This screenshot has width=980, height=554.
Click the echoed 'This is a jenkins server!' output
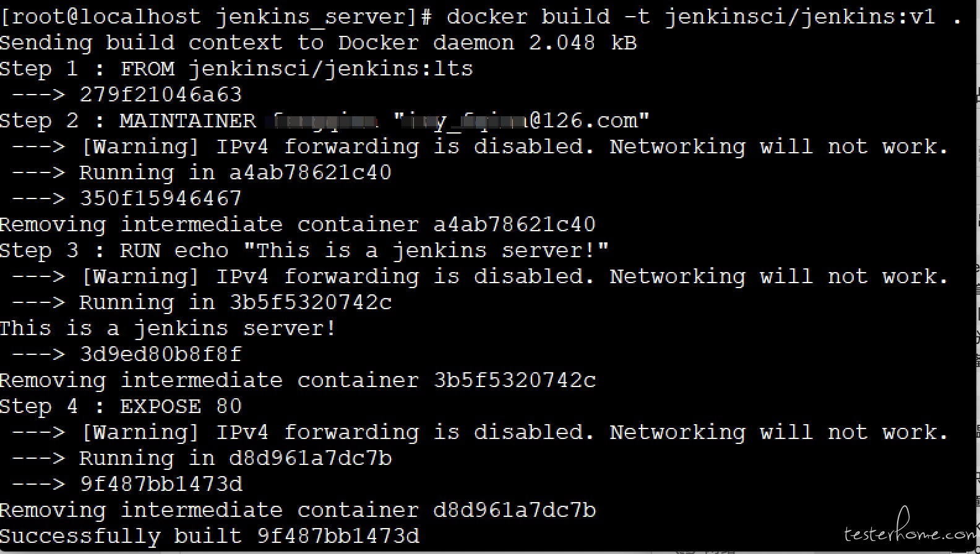tap(168, 328)
